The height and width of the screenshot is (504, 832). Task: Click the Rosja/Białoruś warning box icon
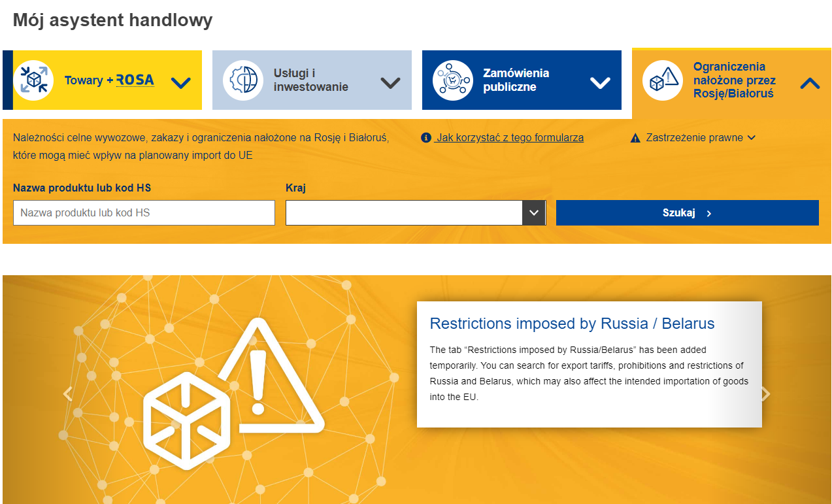pyautogui.click(x=662, y=81)
